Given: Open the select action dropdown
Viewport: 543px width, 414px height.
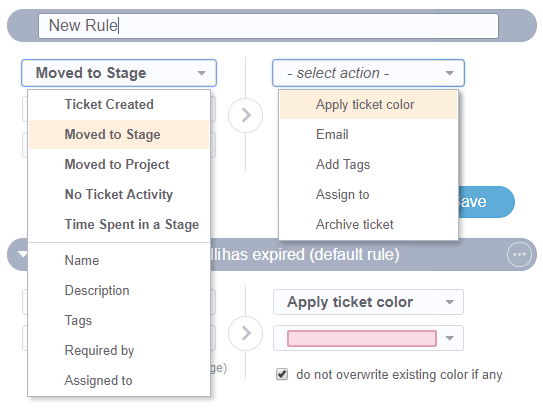Looking at the screenshot, I should pos(368,73).
